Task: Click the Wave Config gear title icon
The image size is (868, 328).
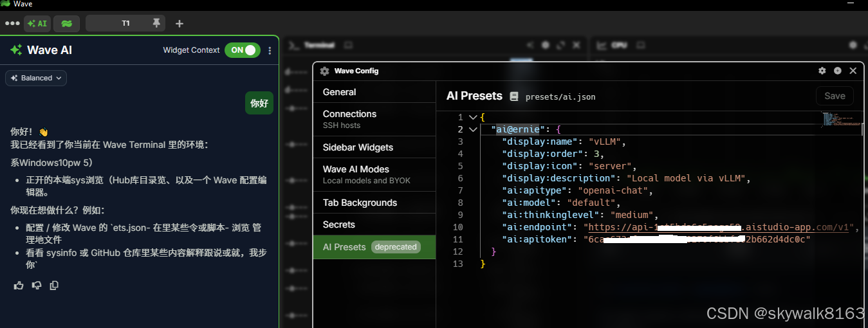Action: [324, 71]
